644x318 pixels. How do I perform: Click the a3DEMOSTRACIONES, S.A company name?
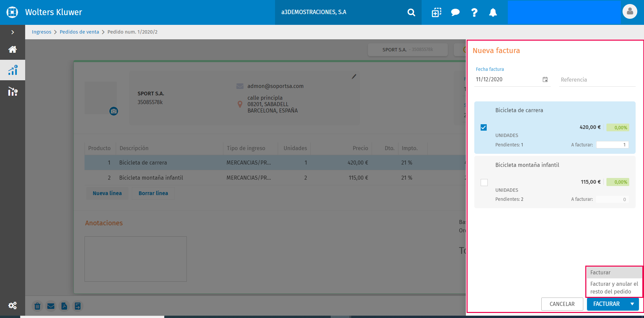pyautogui.click(x=314, y=12)
